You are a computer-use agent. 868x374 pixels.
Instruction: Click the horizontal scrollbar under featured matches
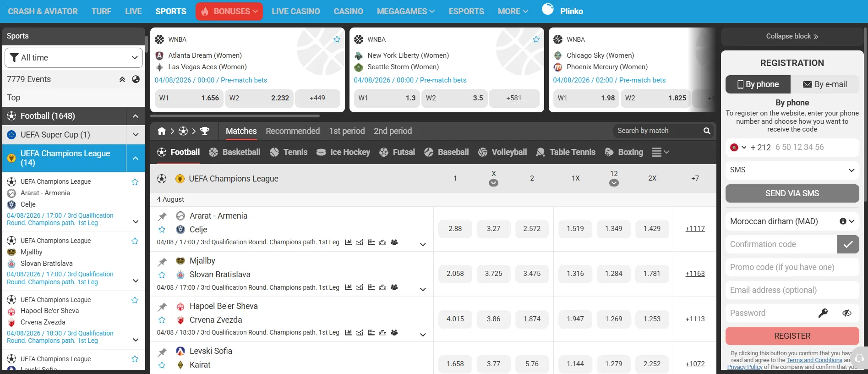tap(235, 116)
